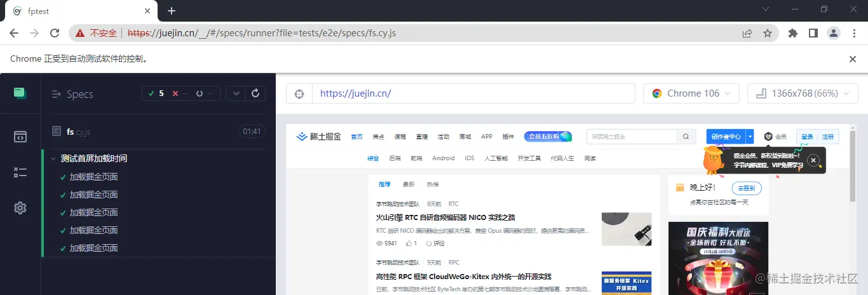Viewport: 868px width, 295px height.
Task: Focus the 探索稀土掘金 search box
Action: pos(632,136)
